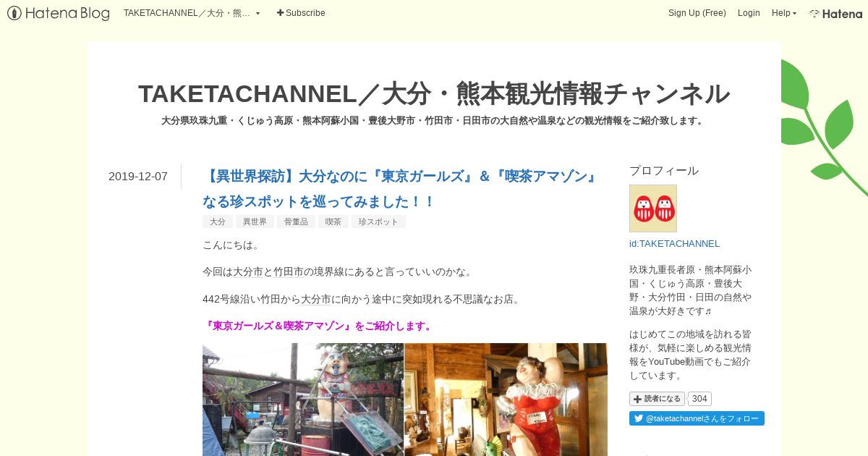Image resolution: width=868 pixels, height=456 pixels.
Task: Select the 喫茶 category tag
Action: (x=333, y=221)
